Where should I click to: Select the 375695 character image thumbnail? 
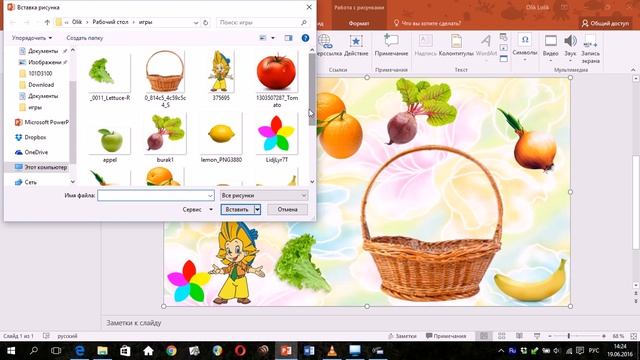click(x=221, y=76)
